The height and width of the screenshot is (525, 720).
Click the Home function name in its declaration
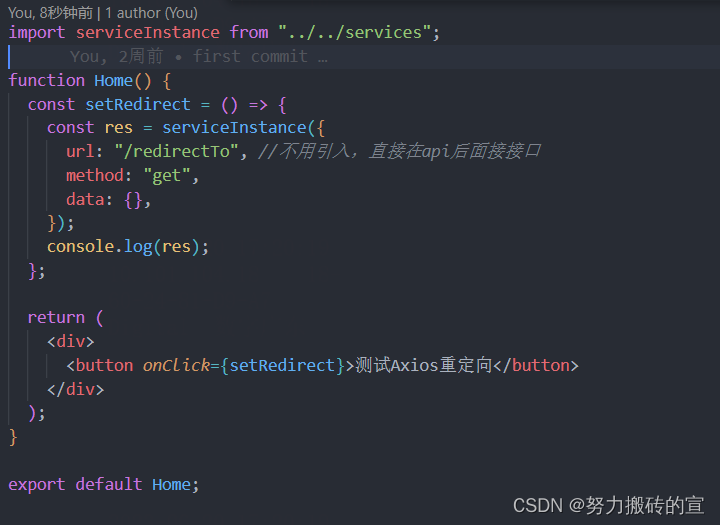pos(118,80)
